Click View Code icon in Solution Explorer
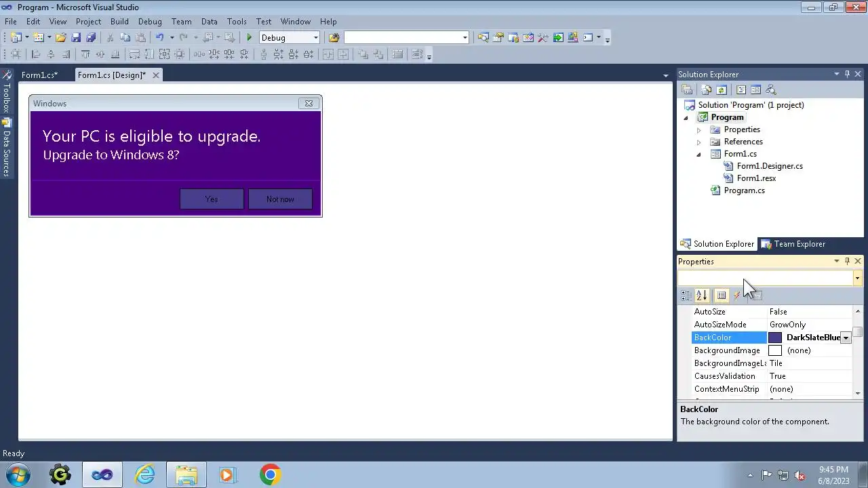This screenshot has width=868, height=488. [x=741, y=89]
